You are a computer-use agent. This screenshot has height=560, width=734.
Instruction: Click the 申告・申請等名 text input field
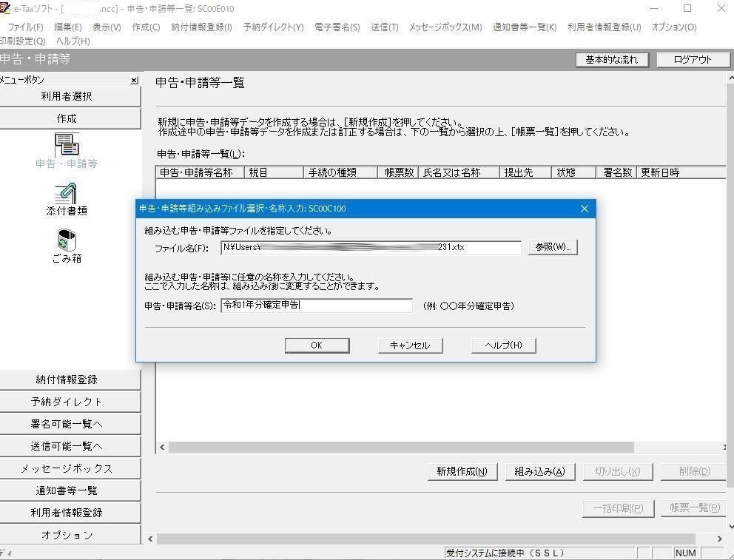[318, 306]
